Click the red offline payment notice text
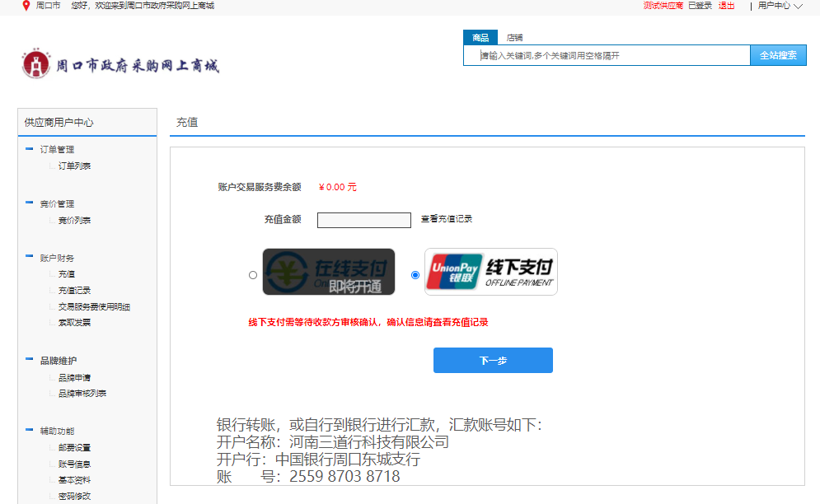The height and width of the screenshot is (504, 820). (x=368, y=323)
